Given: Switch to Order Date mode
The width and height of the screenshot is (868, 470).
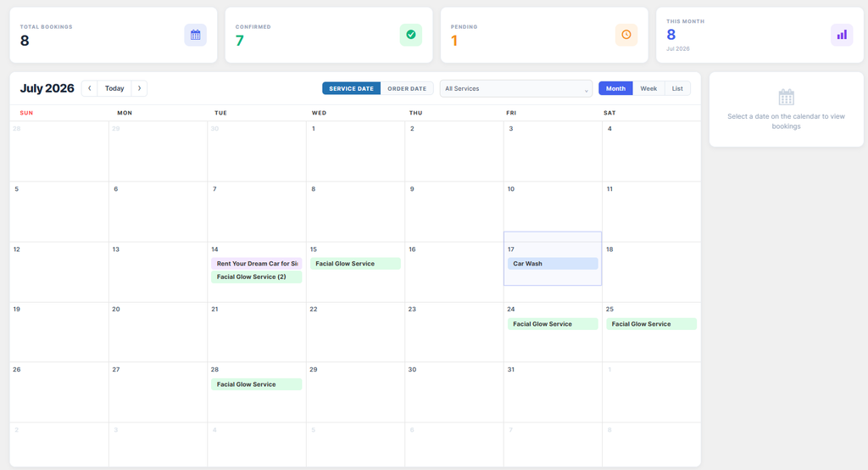Looking at the screenshot, I should click(x=407, y=89).
